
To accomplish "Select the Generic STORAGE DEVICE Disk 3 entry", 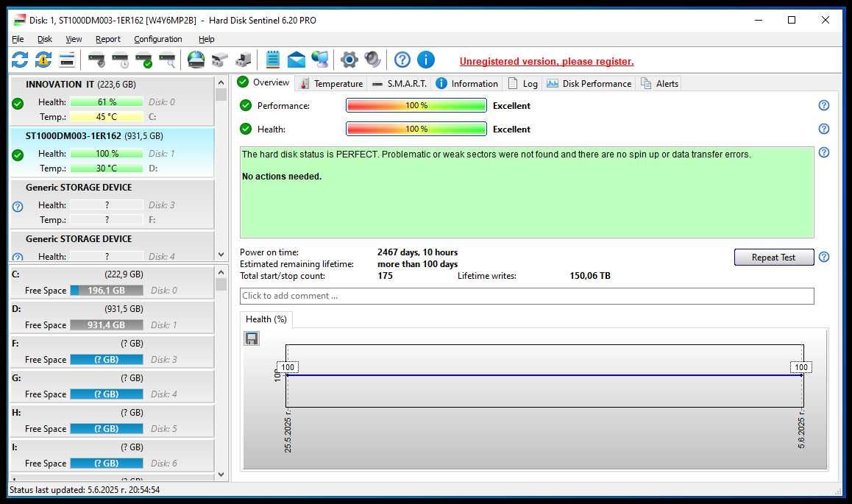I will tap(112, 205).
